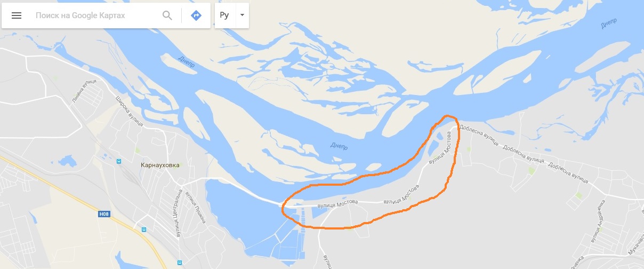Select the bus stop icon below вулиця Центральна
Viewport: 644px width, 269px height.
[180, 263]
